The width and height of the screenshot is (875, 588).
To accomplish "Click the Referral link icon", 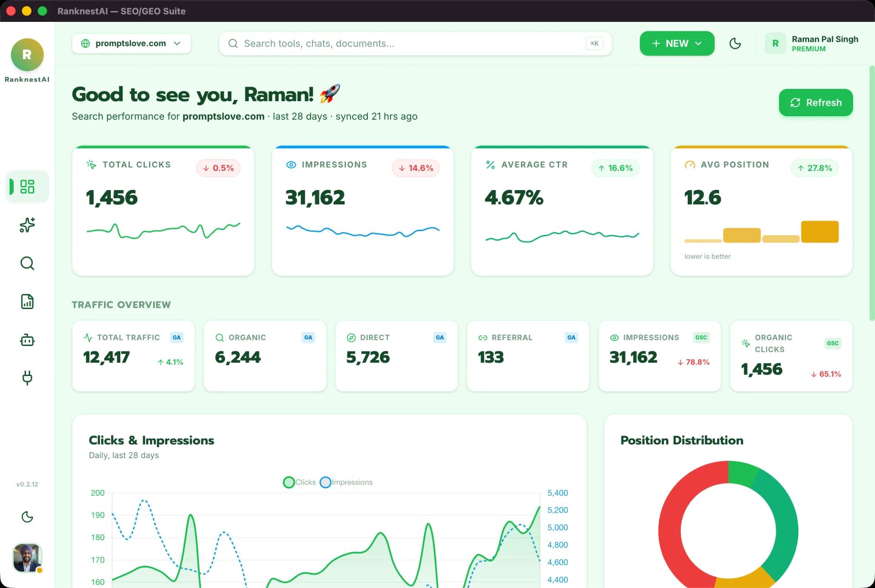I will (x=483, y=337).
